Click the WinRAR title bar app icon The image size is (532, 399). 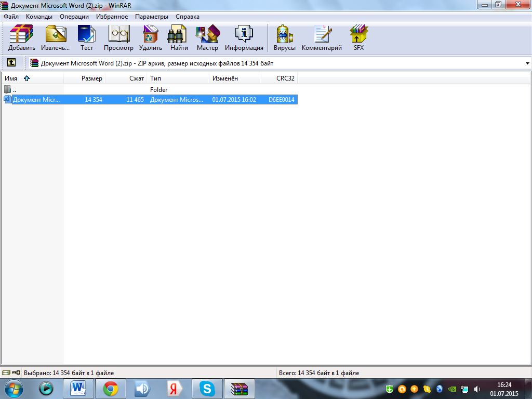click(x=4, y=5)
